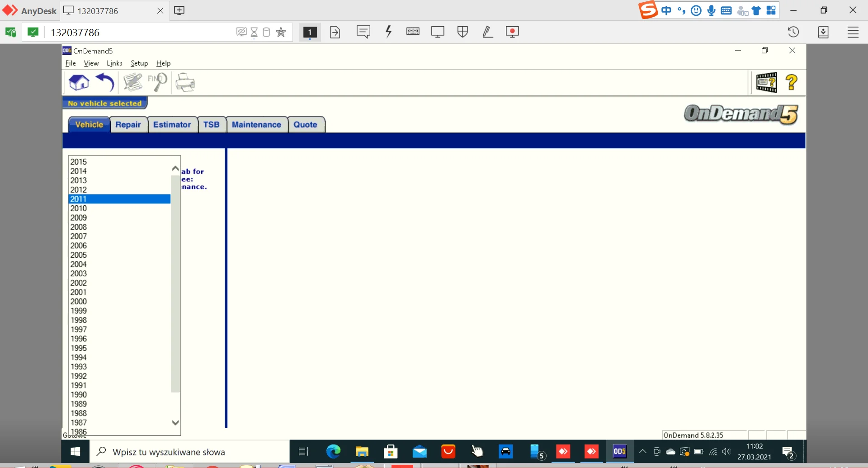Switch to the Quote tab
This screenshot has height=468, width=868.
pos(306,125)
